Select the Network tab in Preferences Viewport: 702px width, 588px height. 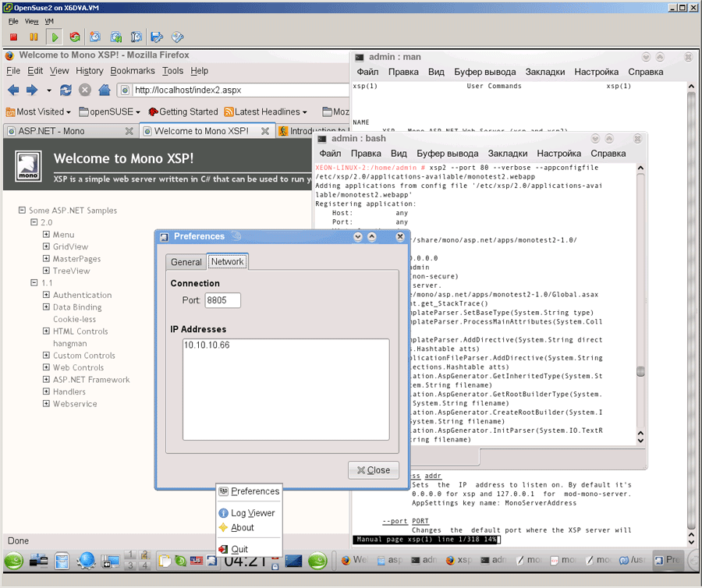tap(228, 261)
